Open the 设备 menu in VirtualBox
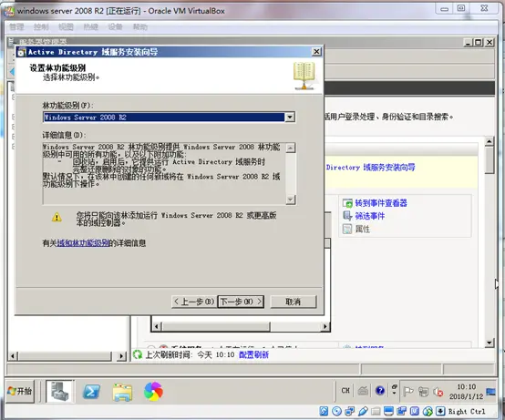The image size is (505, 420). point(115,27)
